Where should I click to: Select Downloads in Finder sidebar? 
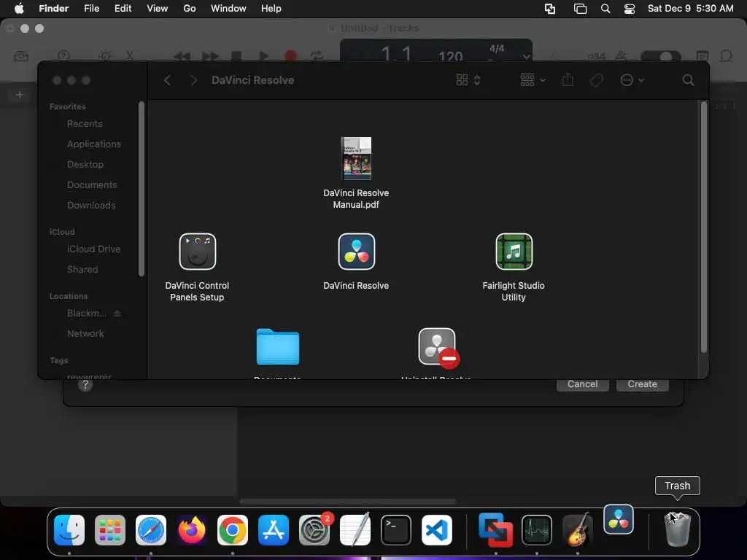pyautogui.click(x=91, y=205)
